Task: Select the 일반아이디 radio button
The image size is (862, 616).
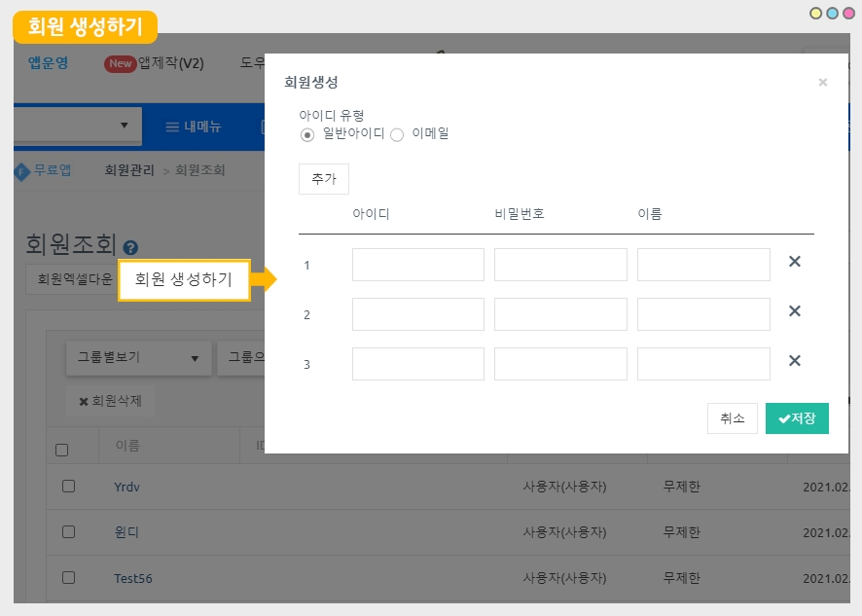Action: (x=307, y=135)
